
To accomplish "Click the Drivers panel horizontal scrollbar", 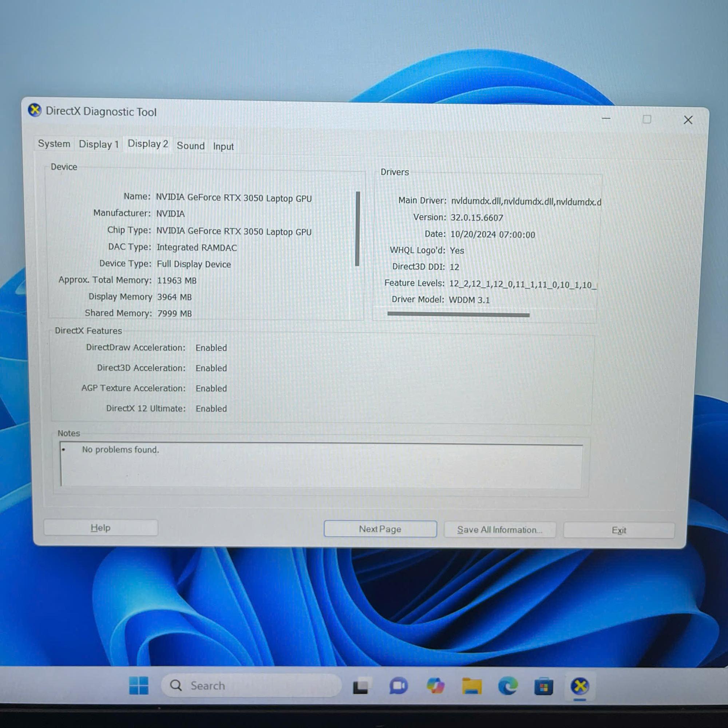I will (458, 314).
